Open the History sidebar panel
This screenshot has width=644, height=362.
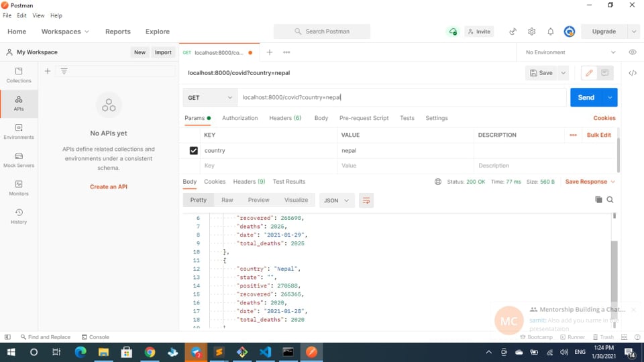(x=19, y=215)
